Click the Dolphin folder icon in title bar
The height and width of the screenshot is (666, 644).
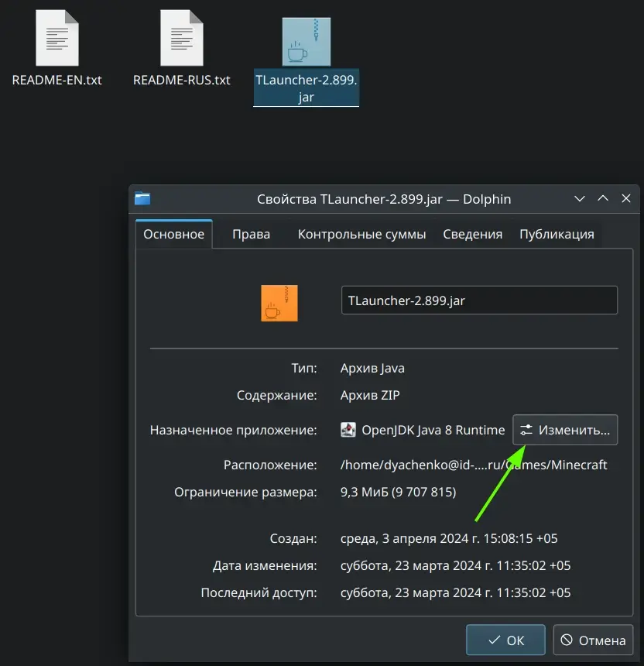(142, 198)
